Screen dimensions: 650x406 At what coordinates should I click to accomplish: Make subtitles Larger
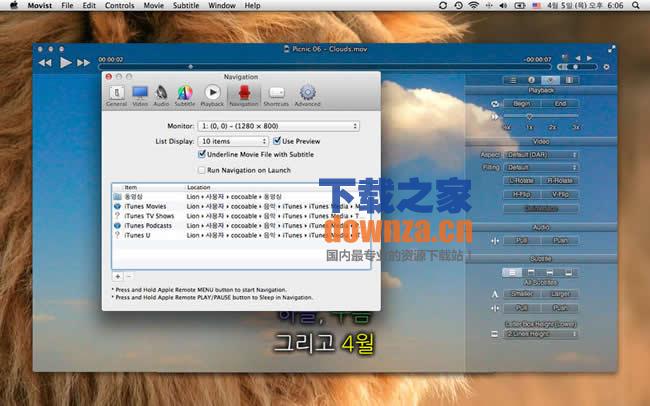[560, 294]
